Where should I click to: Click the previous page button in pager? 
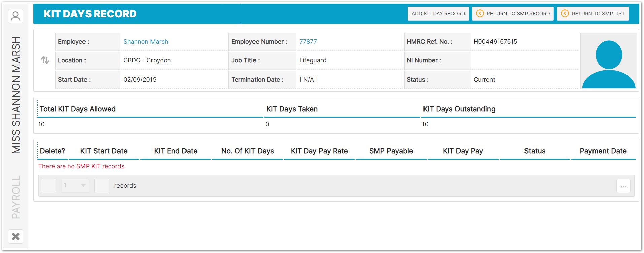point(49,186)
